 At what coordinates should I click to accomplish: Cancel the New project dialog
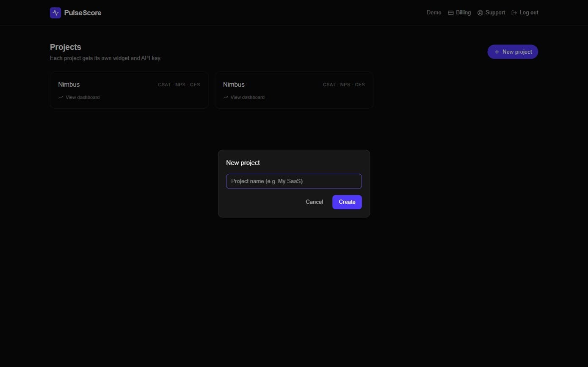[x=314, y=202]
